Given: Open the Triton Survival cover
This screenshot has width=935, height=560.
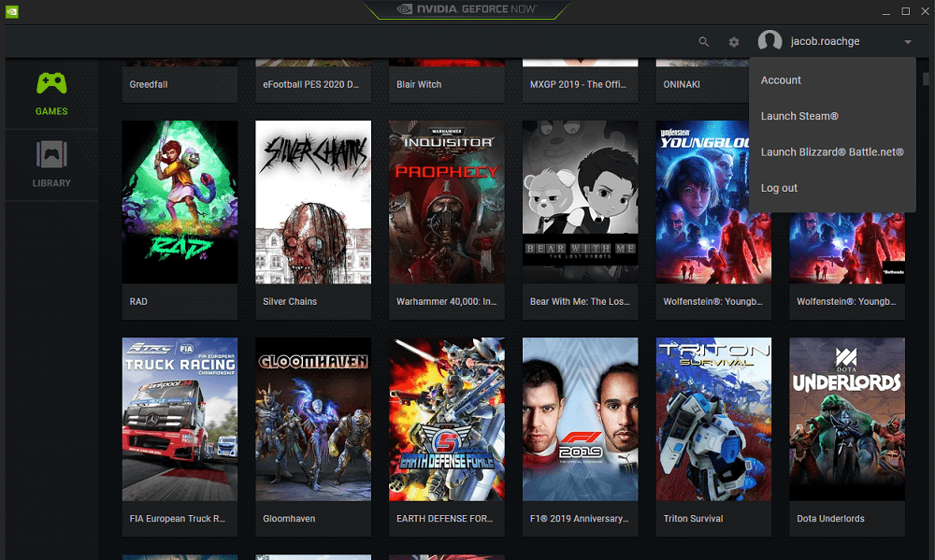Looking at the screenshot, I should coord(713,419).
